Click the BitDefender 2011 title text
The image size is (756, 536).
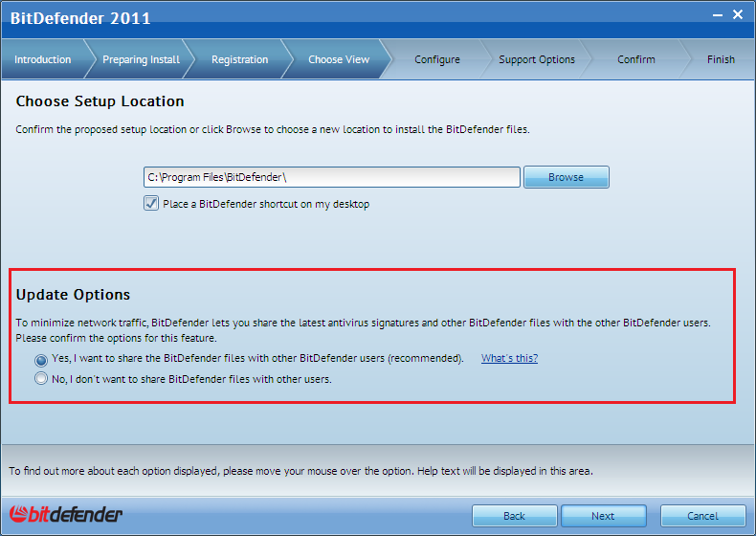(80, 18)
